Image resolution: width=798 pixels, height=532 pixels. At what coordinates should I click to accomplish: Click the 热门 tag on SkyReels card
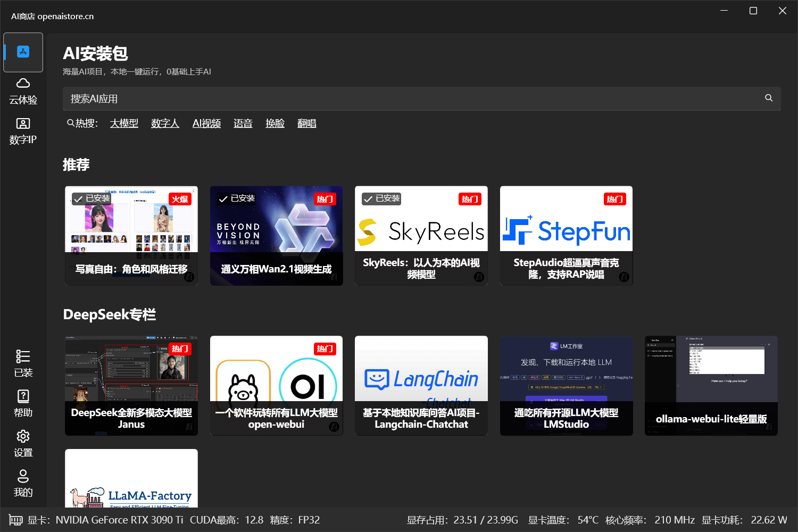click(470, 199)
